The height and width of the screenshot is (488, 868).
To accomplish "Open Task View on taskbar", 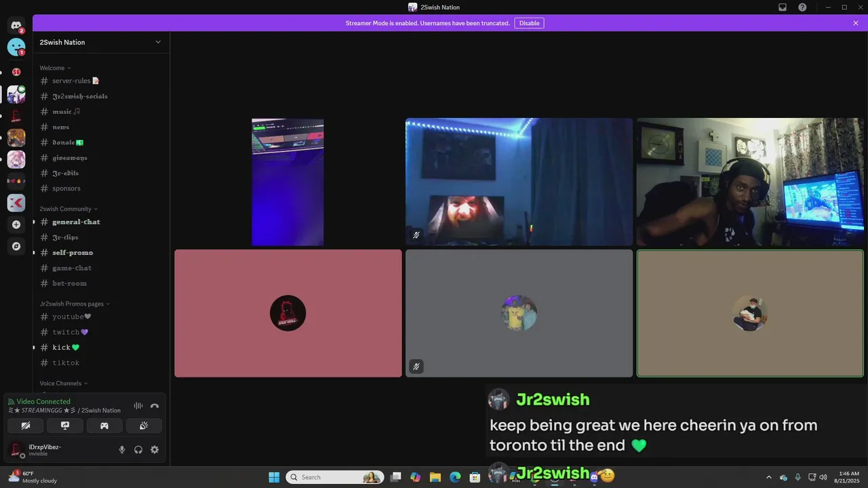I will 396,477.
